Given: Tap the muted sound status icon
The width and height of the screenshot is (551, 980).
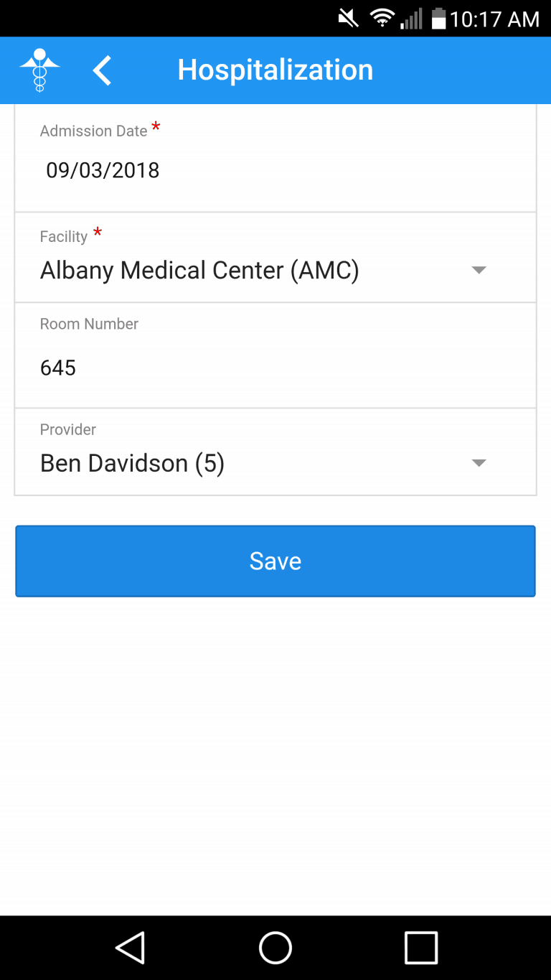Looking at the screenshot, I should click(x=349, y=19).
